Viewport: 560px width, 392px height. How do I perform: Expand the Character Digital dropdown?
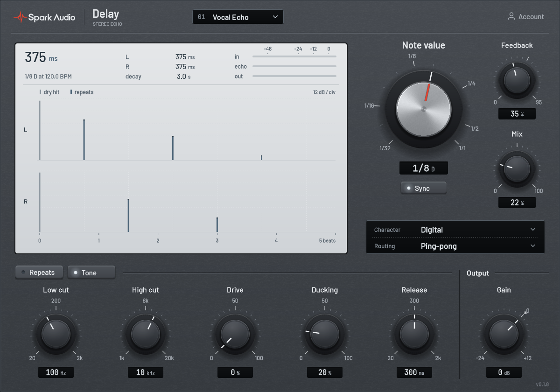point(455,230)
